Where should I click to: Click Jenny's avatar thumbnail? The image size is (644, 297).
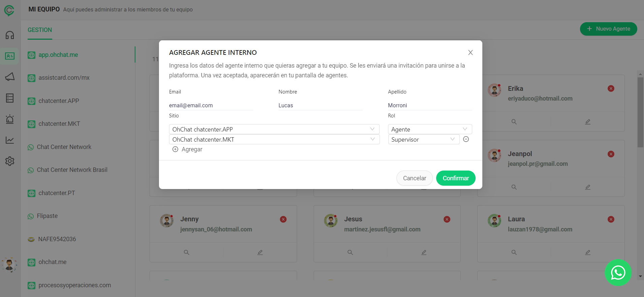click(x=167, y=221)
